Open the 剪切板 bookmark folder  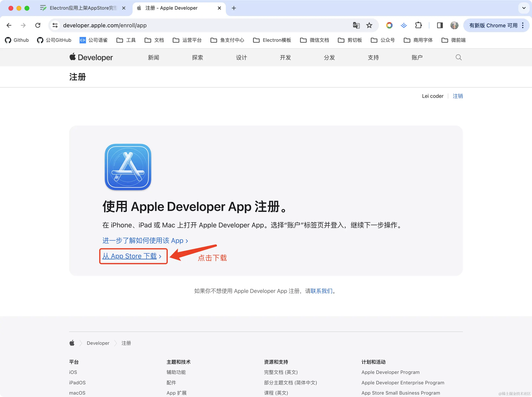[x=350, y=40]
